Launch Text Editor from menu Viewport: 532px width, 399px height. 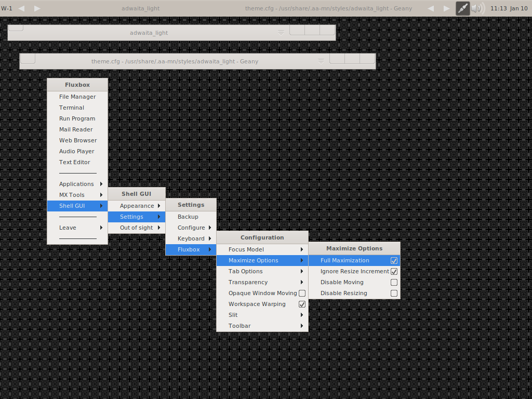coord(77,162)
